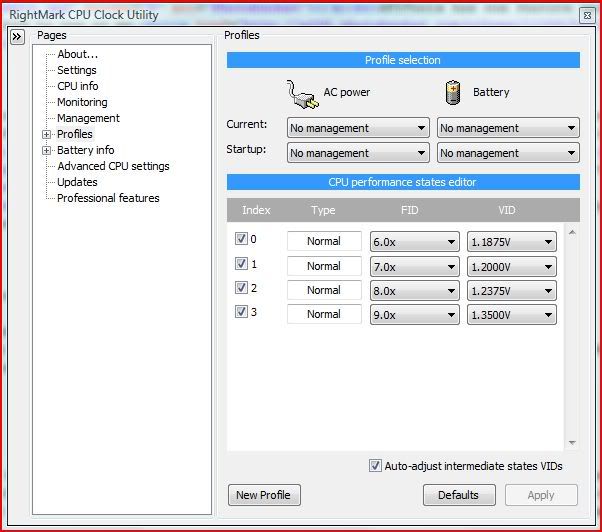The image size is (602, 532).
Task: Click the Profile selection heading bar
Action: (403, 60)
